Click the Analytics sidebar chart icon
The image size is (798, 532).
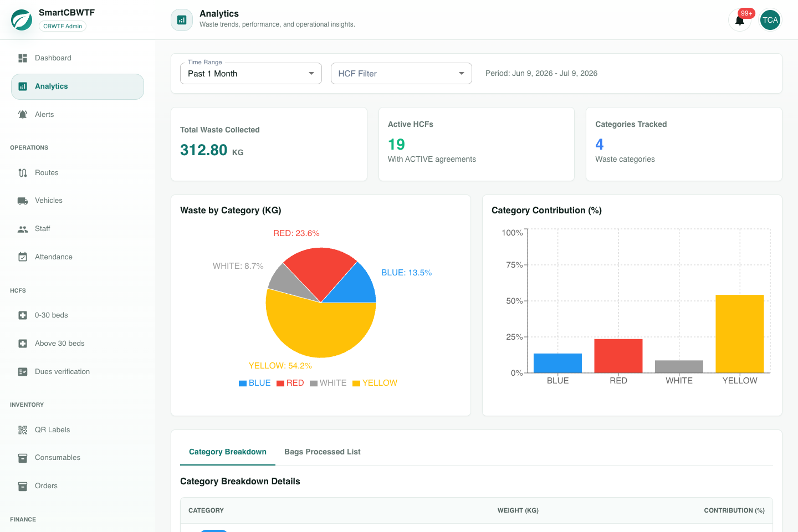point(23,86)
